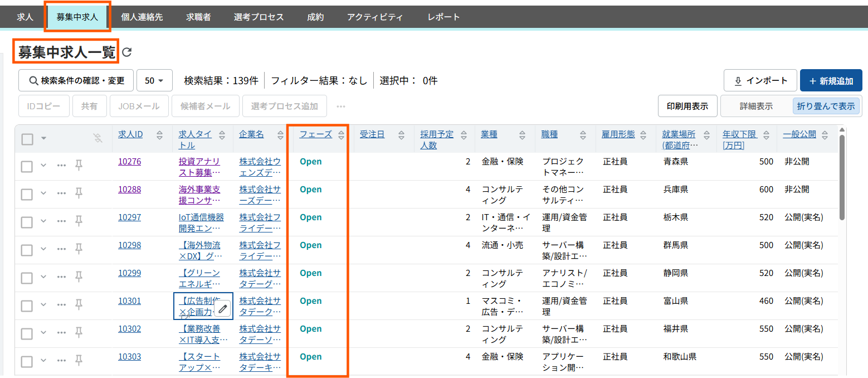Check the box for job 10301
The height and width of the screenshot is (378, 868).
(27, 306)
